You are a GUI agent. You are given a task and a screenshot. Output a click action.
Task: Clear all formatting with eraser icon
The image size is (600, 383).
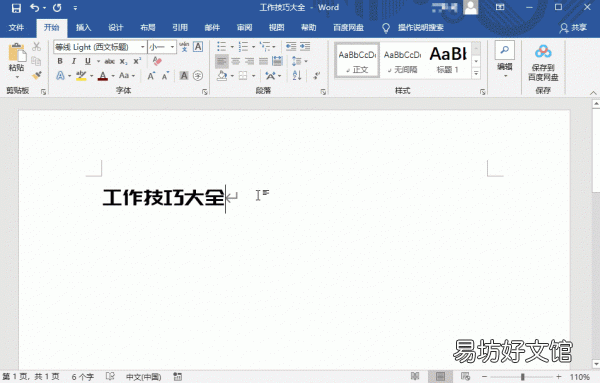(x=157, y=61)
